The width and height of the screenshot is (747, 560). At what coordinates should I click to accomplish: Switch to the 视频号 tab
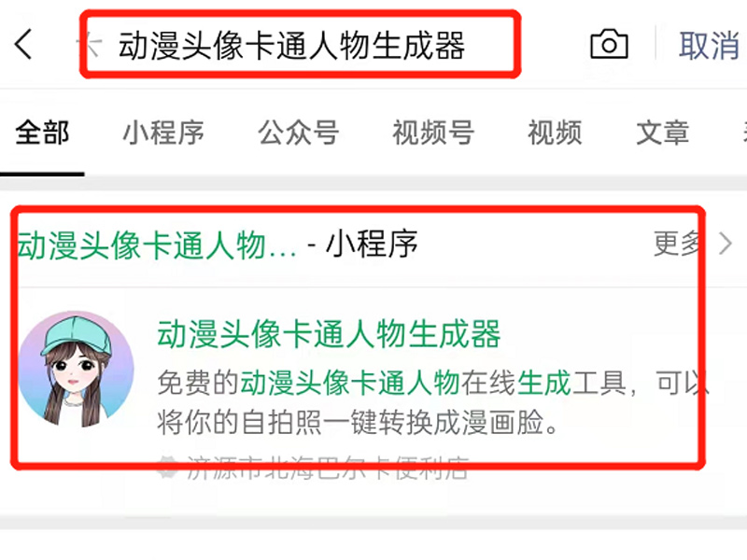click(x=433, y=133)
